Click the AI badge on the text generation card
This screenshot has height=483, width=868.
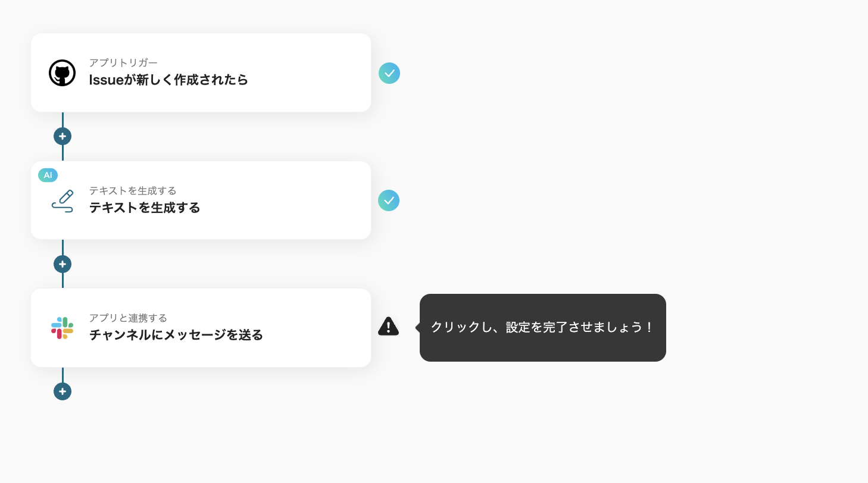click(x=48, y=175)
